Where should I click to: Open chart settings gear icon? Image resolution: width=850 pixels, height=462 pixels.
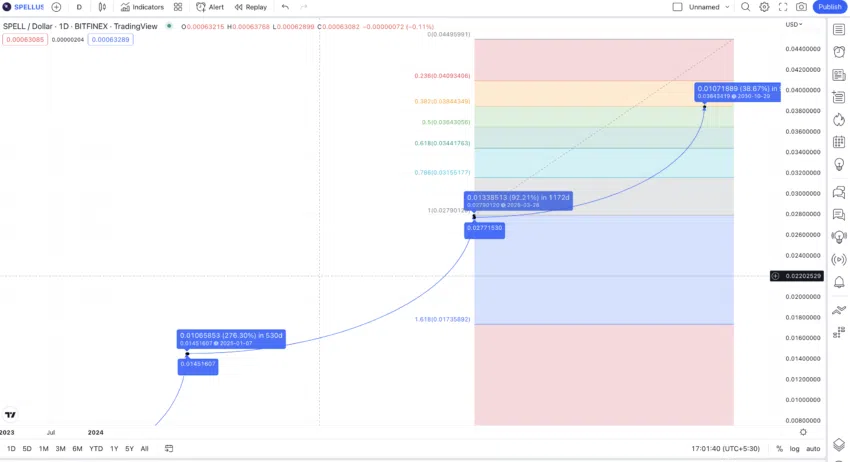(x=764, y=7)
